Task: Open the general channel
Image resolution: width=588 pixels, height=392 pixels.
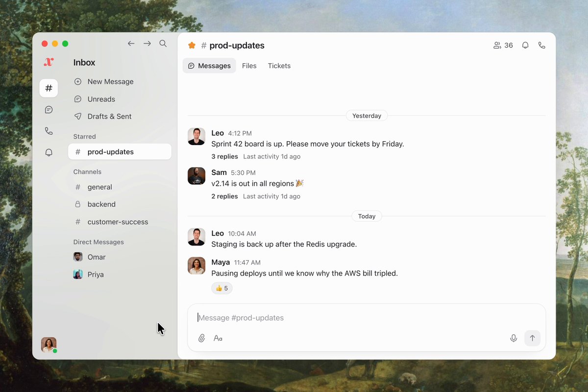Action: coord(120,187)
